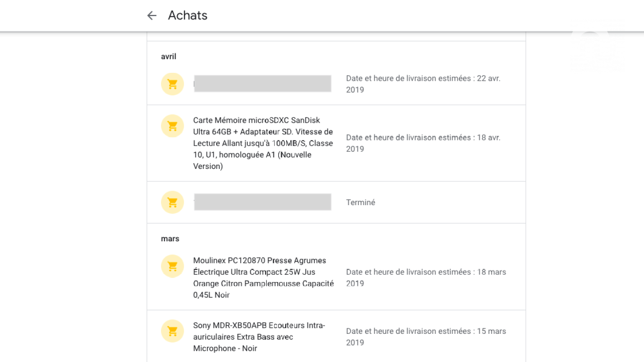Click the hidden title of the Terminé purchase

262,202
